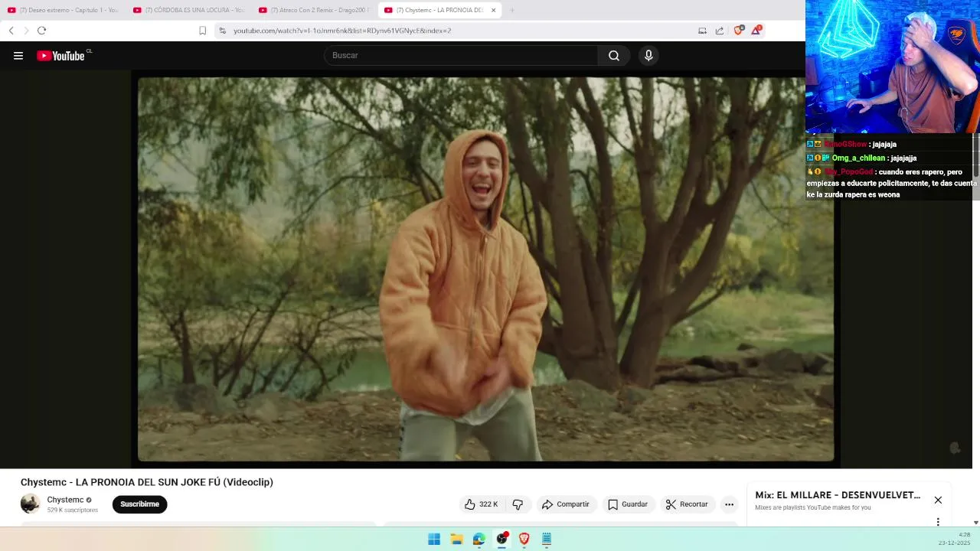
Task: Bookmark this page with the bookmark icon
Action: click(x=202, y=31)
